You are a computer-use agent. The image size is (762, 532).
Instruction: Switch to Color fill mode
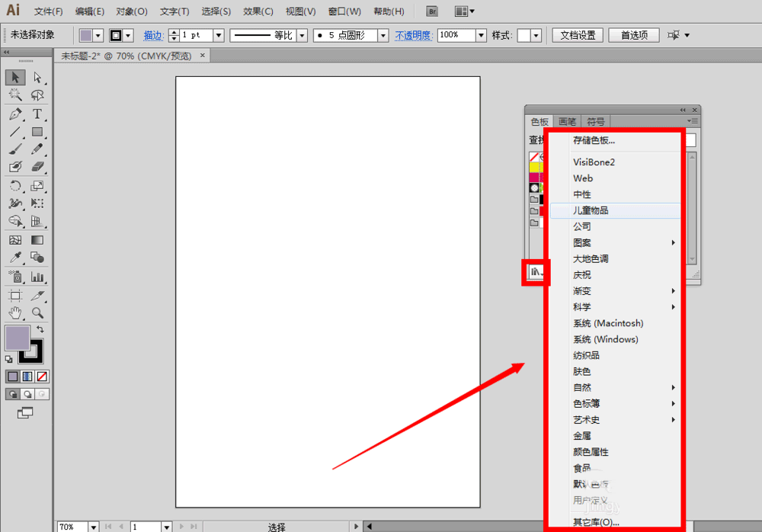click(13, 377)
